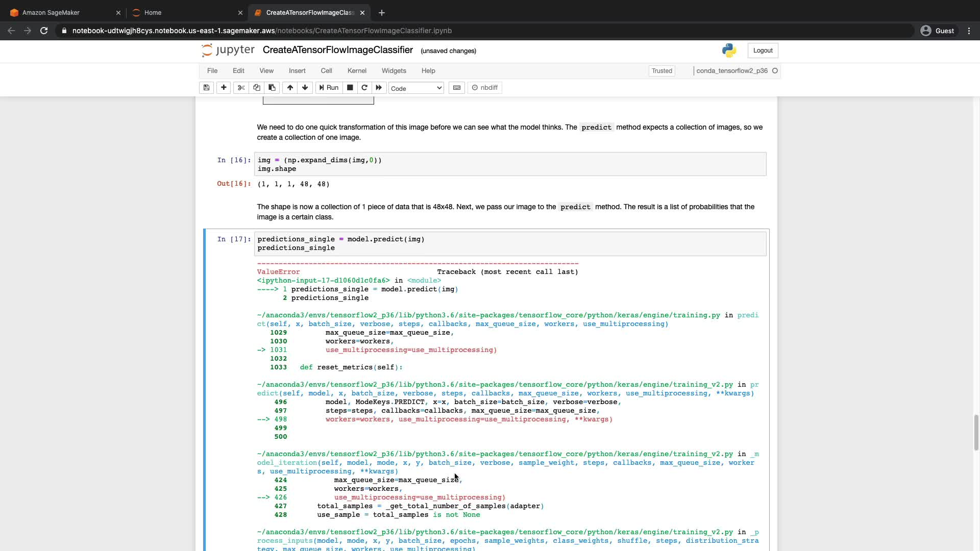Move selected cell down arrow

305,88
